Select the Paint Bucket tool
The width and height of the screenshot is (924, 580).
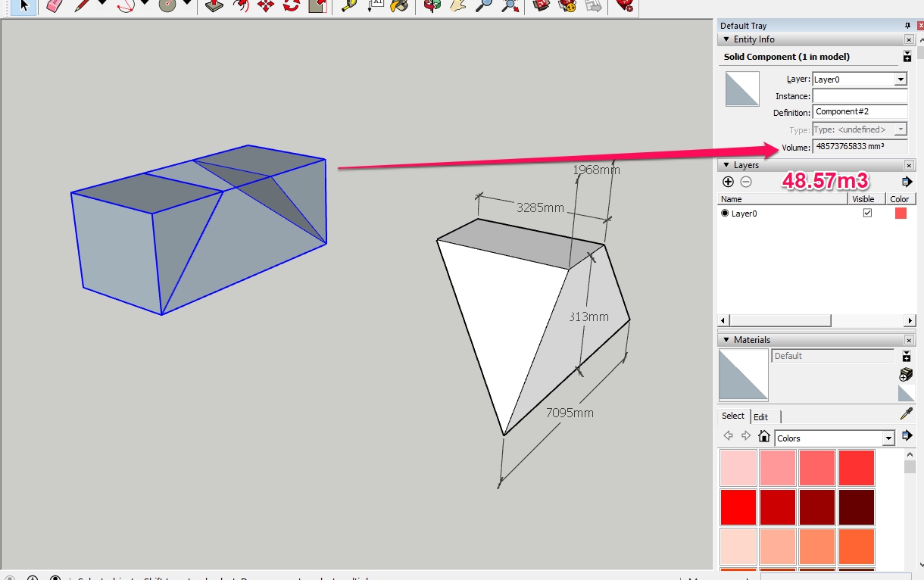click(x=399, y=6)
